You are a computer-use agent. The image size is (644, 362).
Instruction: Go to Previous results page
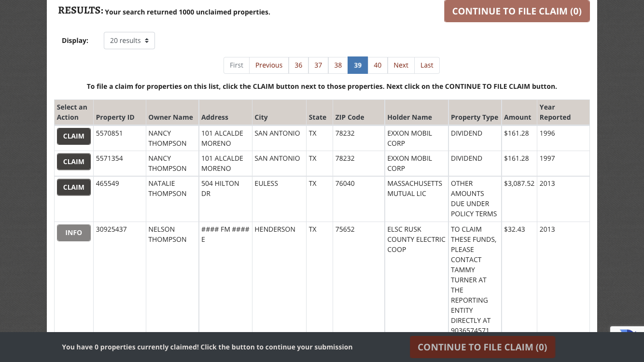(x=269, y=65)
